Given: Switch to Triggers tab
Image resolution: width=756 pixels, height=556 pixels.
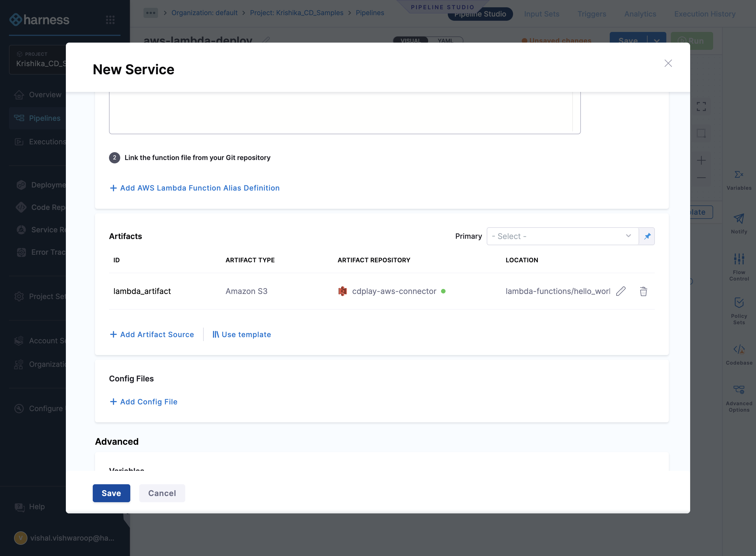Looking at the screenshot, I should click(592, 14).
